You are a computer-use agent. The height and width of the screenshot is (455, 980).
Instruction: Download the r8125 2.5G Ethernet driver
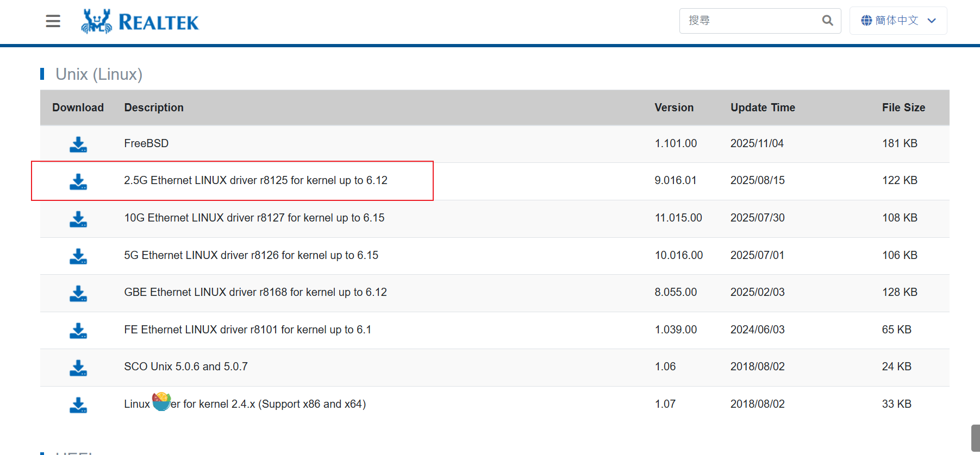[x=78, y=181]
